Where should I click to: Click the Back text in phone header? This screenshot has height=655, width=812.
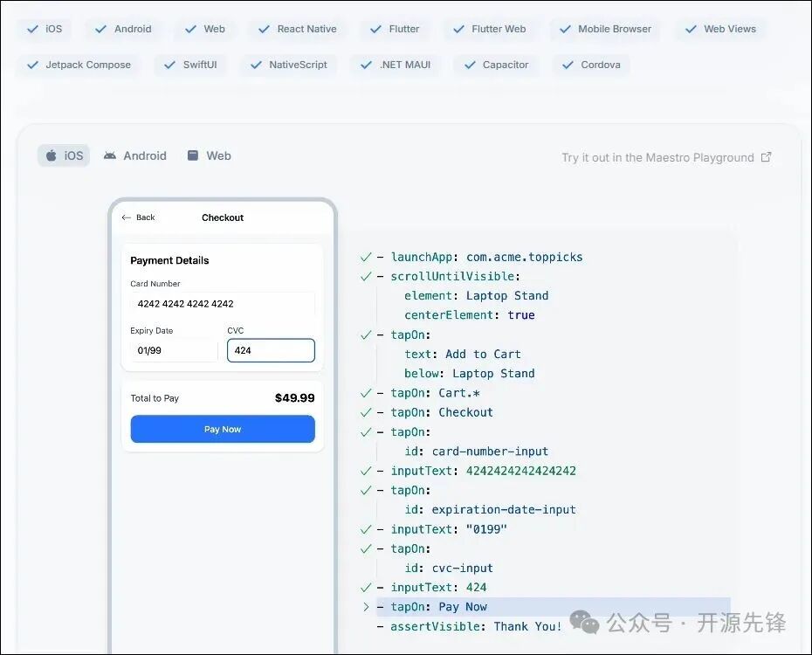146,217
